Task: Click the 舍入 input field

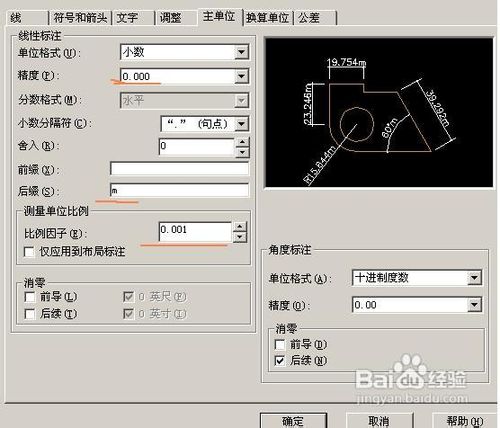Action: pyautogui.click(x=197, y=147)
